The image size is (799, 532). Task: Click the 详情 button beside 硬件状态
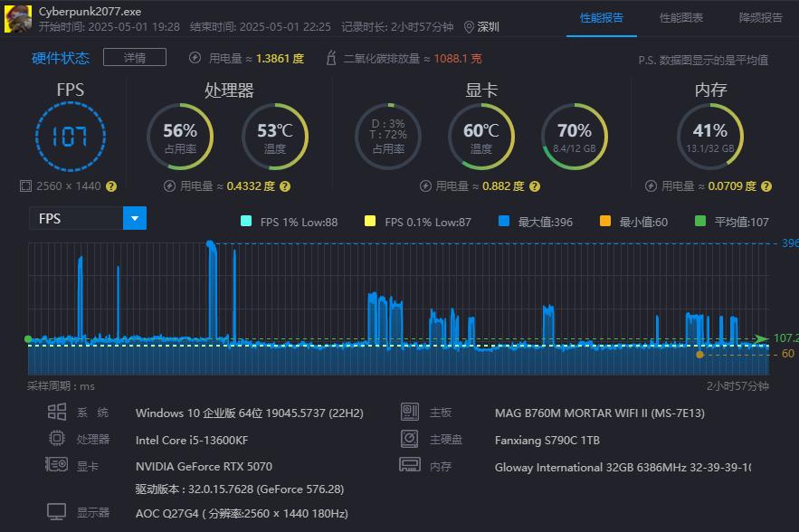point(135,57)
